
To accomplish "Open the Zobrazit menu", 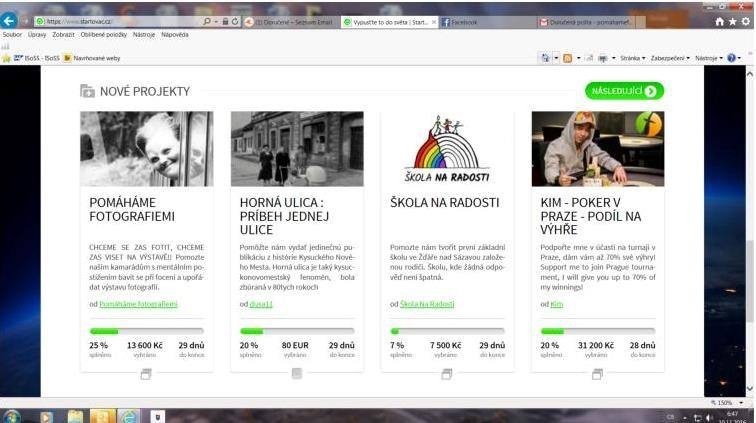I will coord(63,35).
